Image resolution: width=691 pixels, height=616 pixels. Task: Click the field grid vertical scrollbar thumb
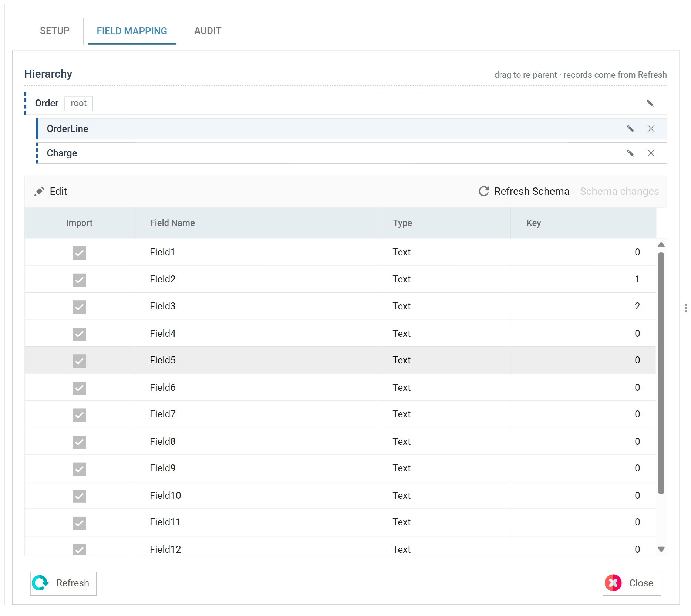click(661, 373)
